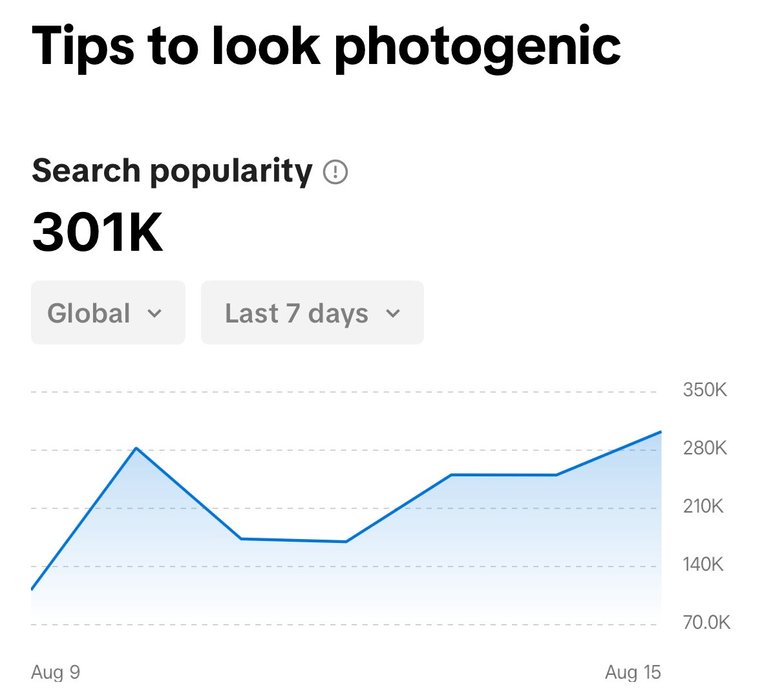Click the lowest mid-chart dip in the line
Image resolution: width=762 pixels, height=700 pixels.
[345, 542]
